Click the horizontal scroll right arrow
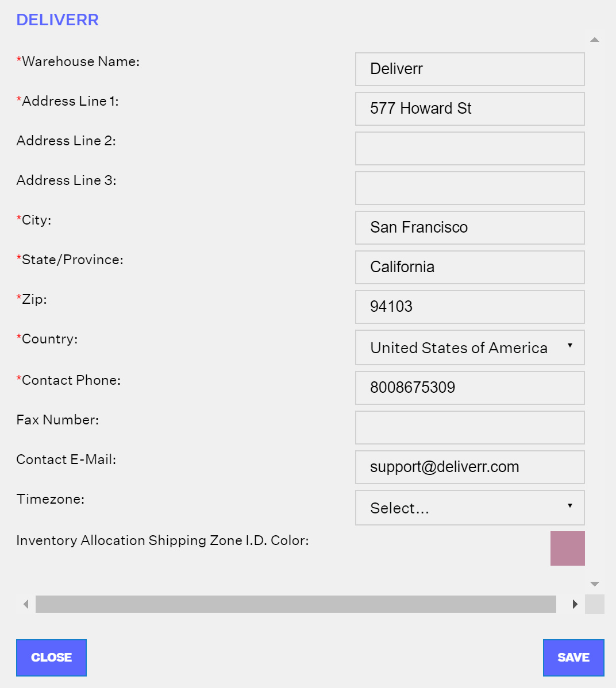 click(x=575, y=604)
